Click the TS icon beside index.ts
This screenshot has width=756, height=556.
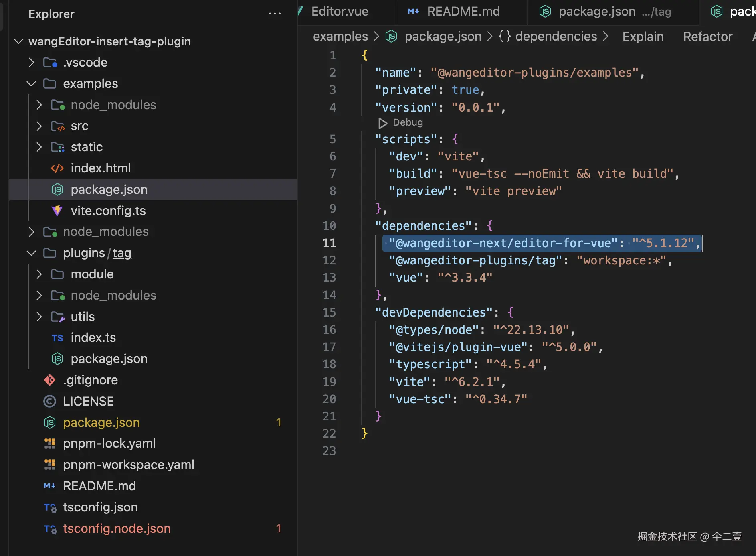pos(57,338)
